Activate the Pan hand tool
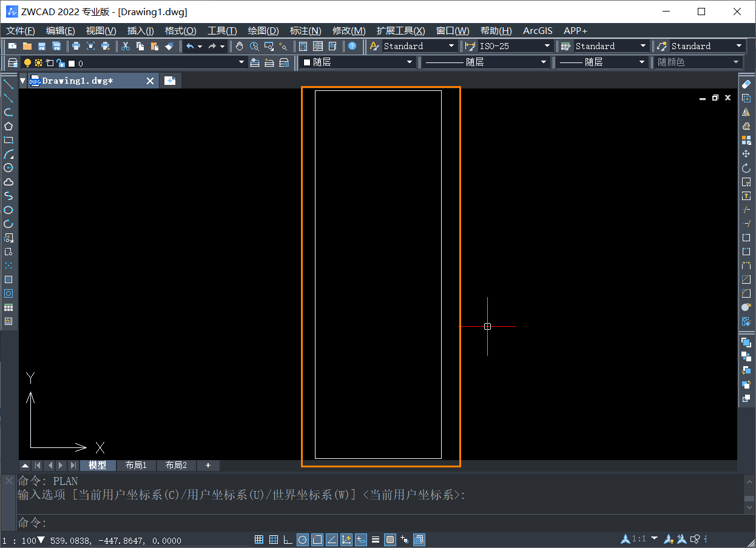Image resolution: width=756 pixels, height=548 pixels. pos(240,46)
